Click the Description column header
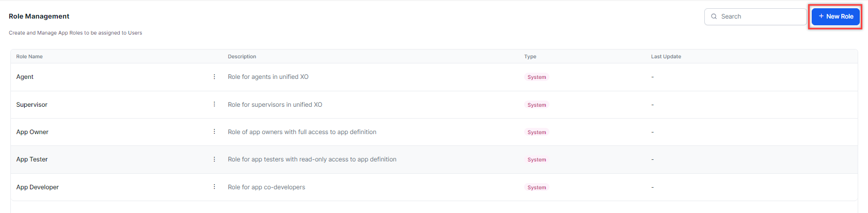This screenshot has width=868, height=213. point(242,57)
